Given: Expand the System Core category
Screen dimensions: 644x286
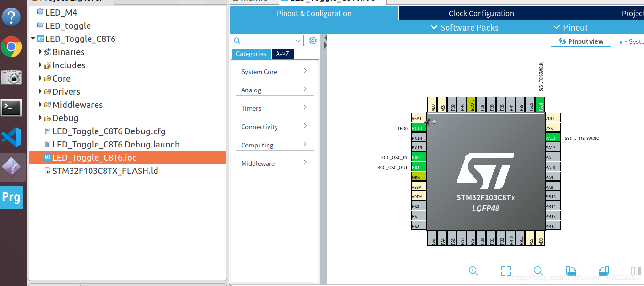Looking at the screenshot, I should click(x=275, y=72).
